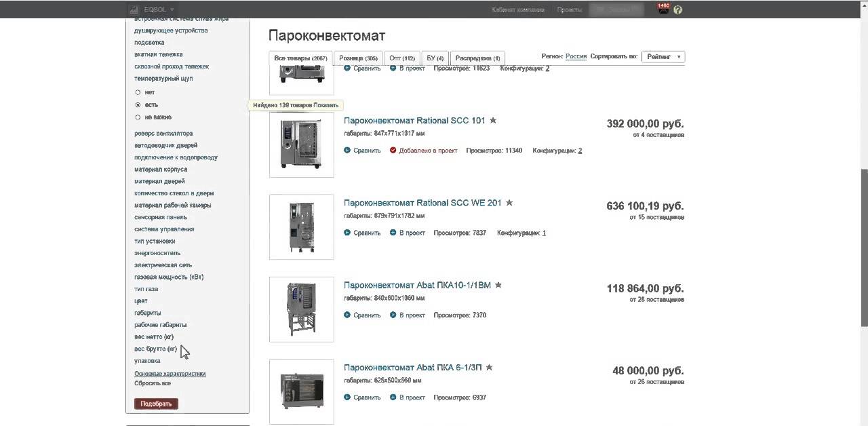Switch to the 'Все товары (2067)' tab
This screenshot has height=426, width=868.
pyautogui.click(x=301, y=58)
